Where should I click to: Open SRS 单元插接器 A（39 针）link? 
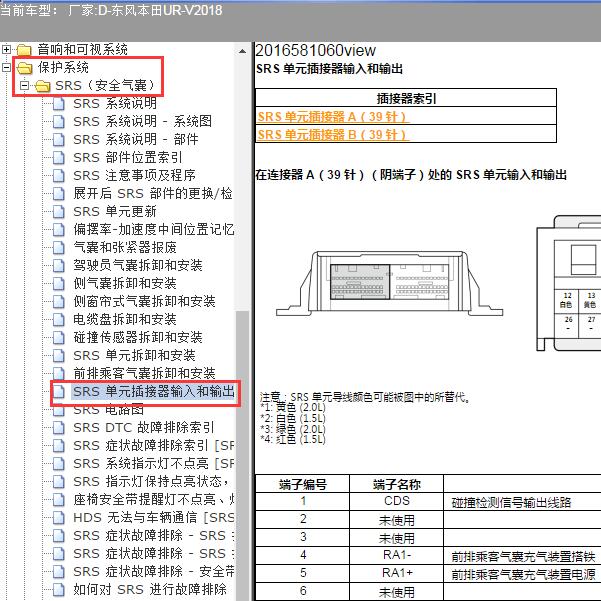(x=332, y=117)
